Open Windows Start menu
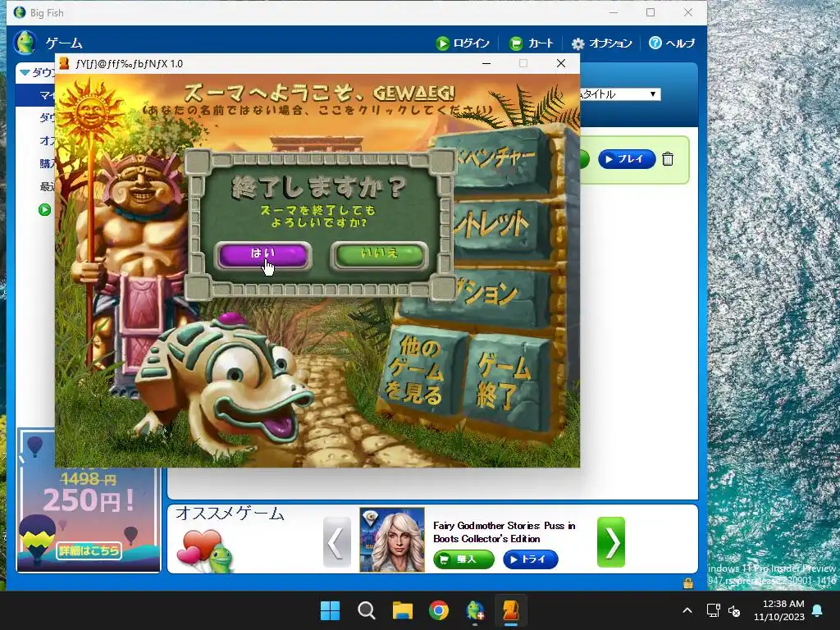The width and height of the screenshot is (840, 630). click(330, 610)
